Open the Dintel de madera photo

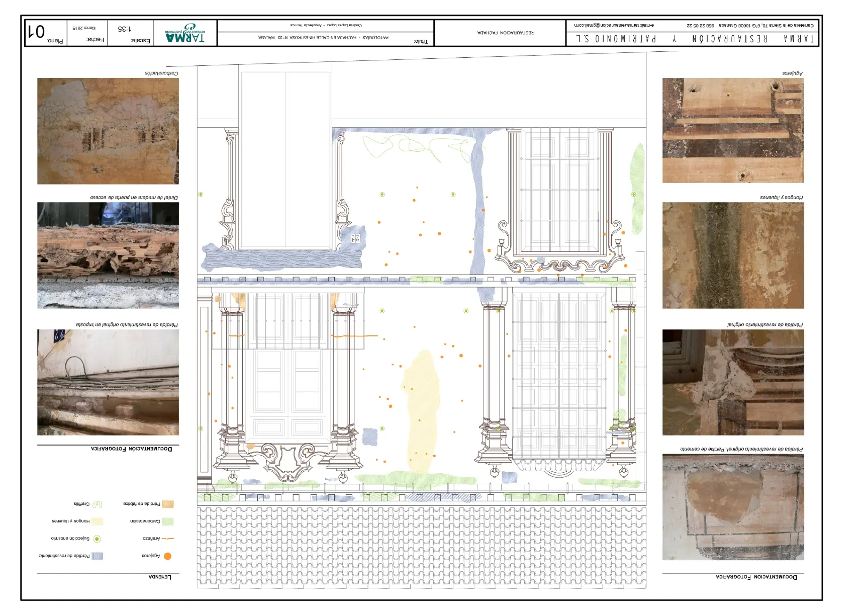tap(108, 255)
